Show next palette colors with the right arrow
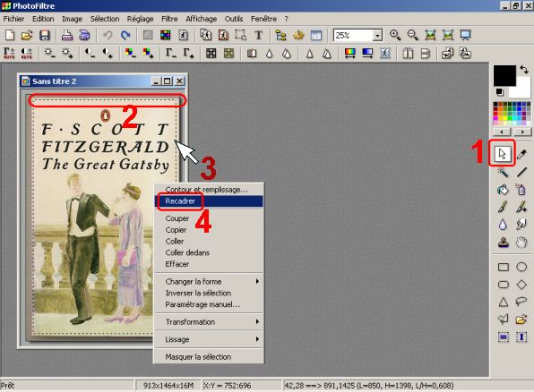 pyautogui.click(x=522, y=132)
